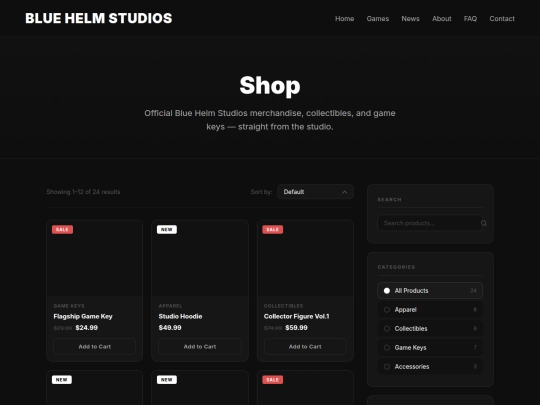This screenshot has width=540, height=405.
Task: Add Studio Hoodie to cart
Action: 200,346
